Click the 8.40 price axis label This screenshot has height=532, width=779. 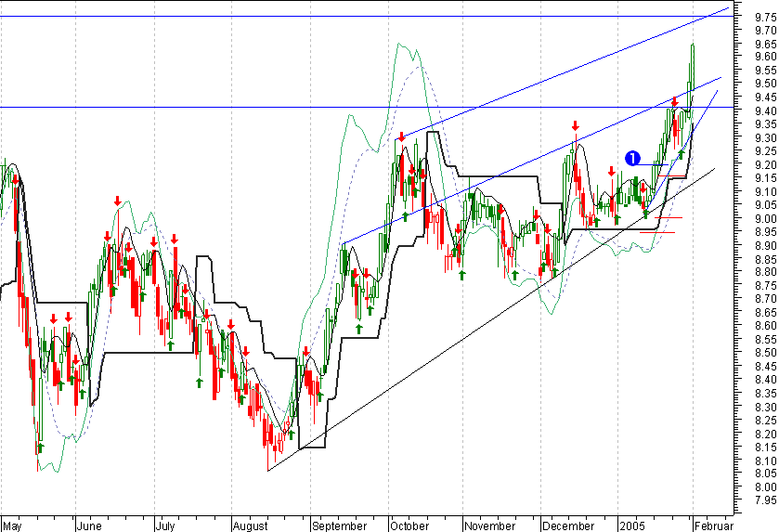[766, 380]
